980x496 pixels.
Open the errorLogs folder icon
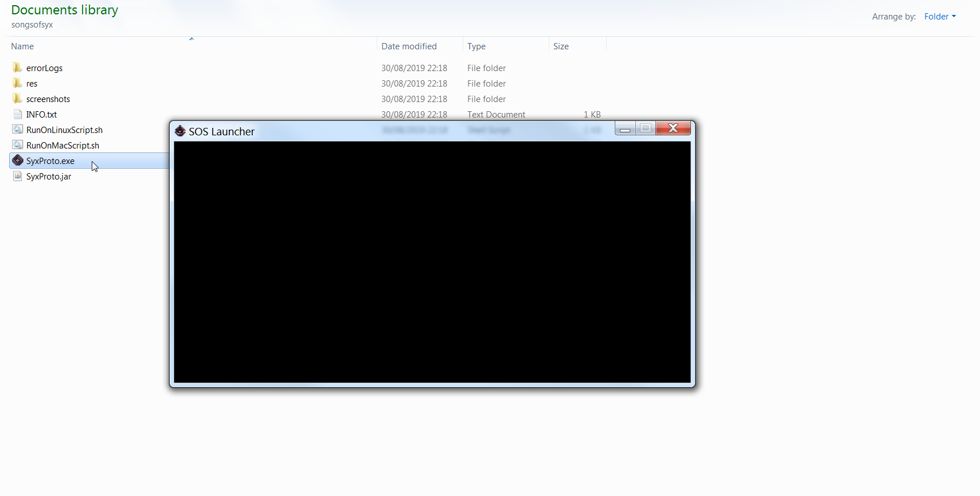[x=17, y=68]
